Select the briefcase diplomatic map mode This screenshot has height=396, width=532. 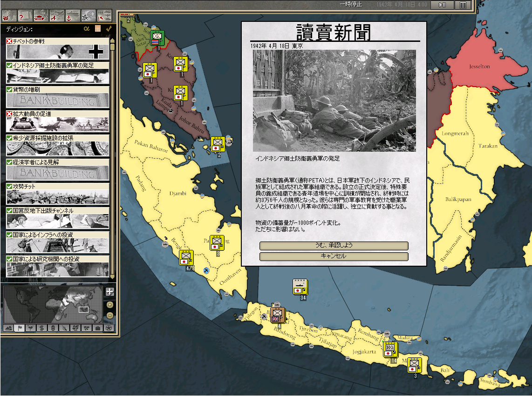tap(98, 328)
